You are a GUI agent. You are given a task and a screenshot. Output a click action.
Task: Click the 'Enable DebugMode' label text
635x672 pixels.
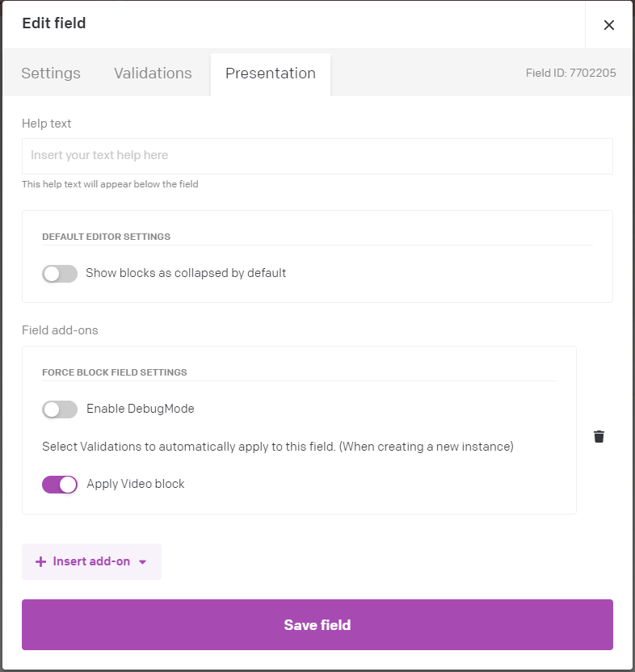[x=141, y=409]
